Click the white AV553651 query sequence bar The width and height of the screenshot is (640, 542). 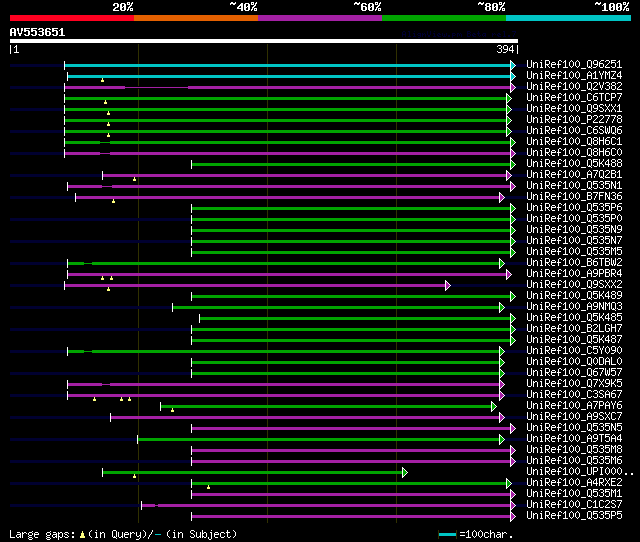coord(264,41)
